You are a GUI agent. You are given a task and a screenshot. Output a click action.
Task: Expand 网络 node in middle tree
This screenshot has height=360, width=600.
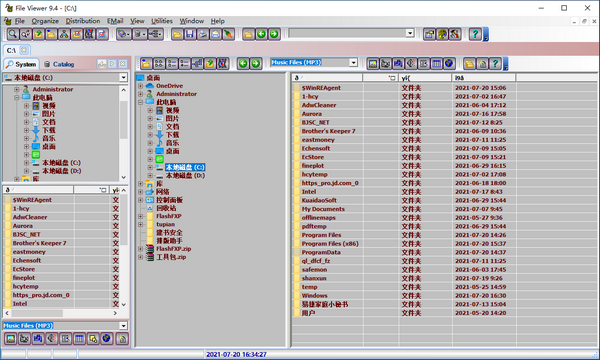pos(140,192)
